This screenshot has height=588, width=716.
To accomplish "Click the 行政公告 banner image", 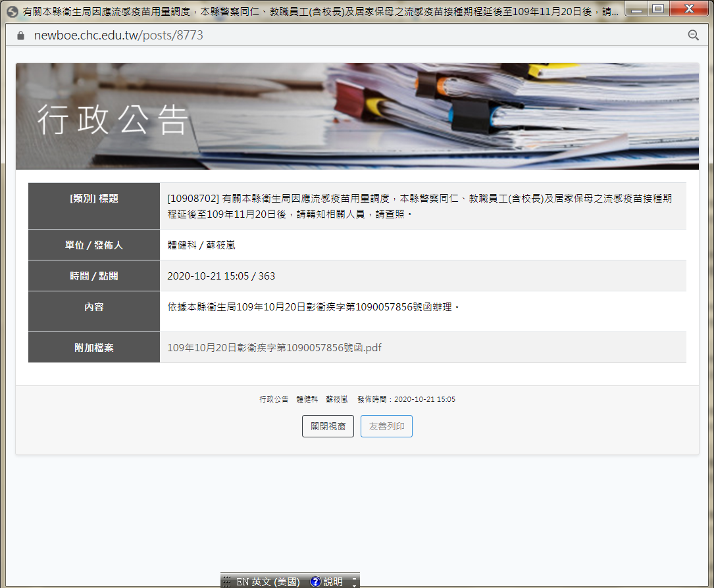I will [x=357, y=116].
